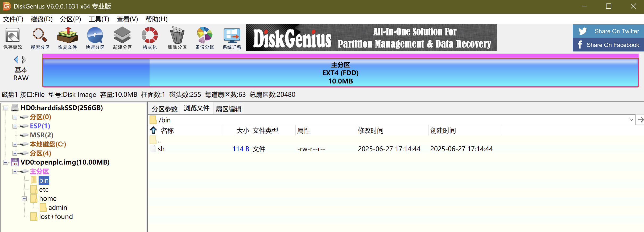The height and width of the screenshot is (232, 644).
Task: Click the up-folder arrow in file list
Action: pos(154,130)
